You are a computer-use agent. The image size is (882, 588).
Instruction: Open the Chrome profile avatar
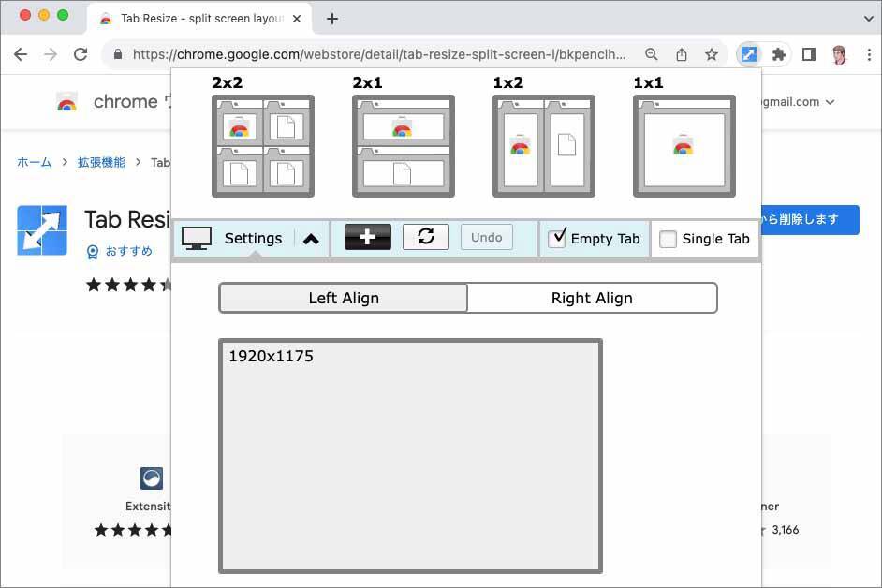(x=839, y=54)
